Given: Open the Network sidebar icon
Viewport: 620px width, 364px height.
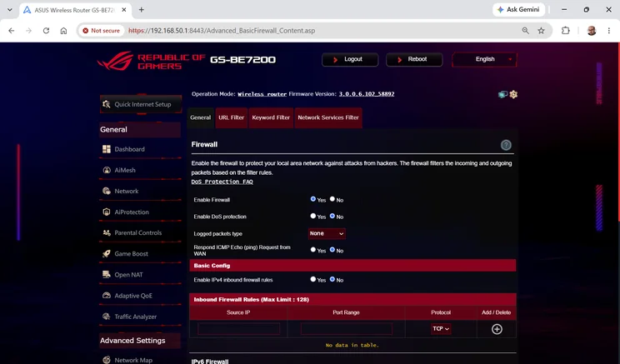Looking at the screenshot, I should click(107, 191).
